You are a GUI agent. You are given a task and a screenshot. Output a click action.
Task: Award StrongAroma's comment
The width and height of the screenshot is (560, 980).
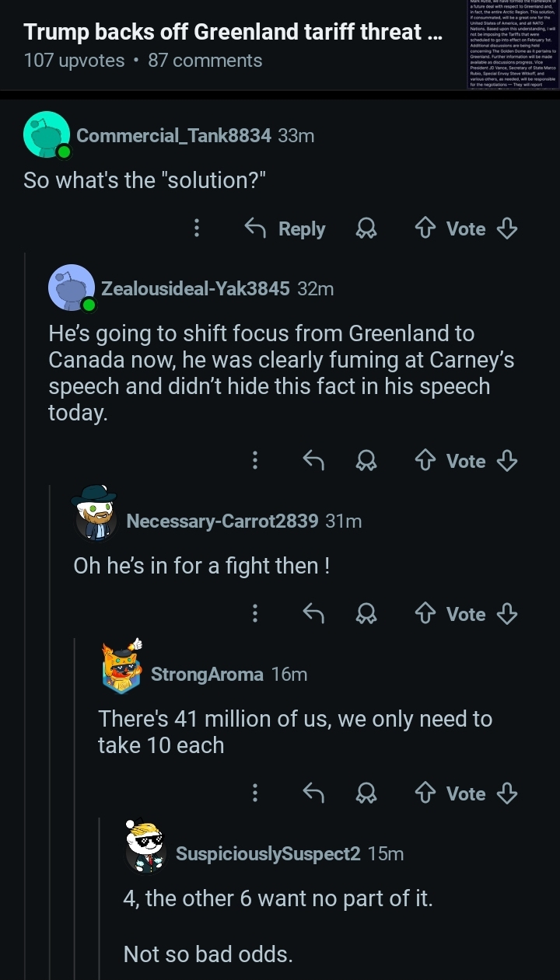pyautogui.click(x=366, y=793)
